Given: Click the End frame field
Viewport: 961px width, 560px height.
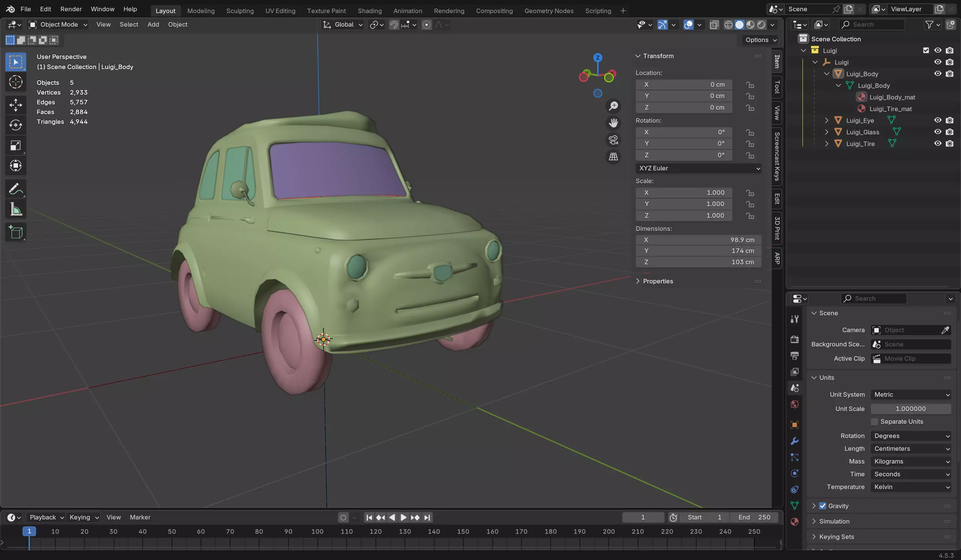Looking at the screenshot, I should pyautogui.click(x=754, y=517).
